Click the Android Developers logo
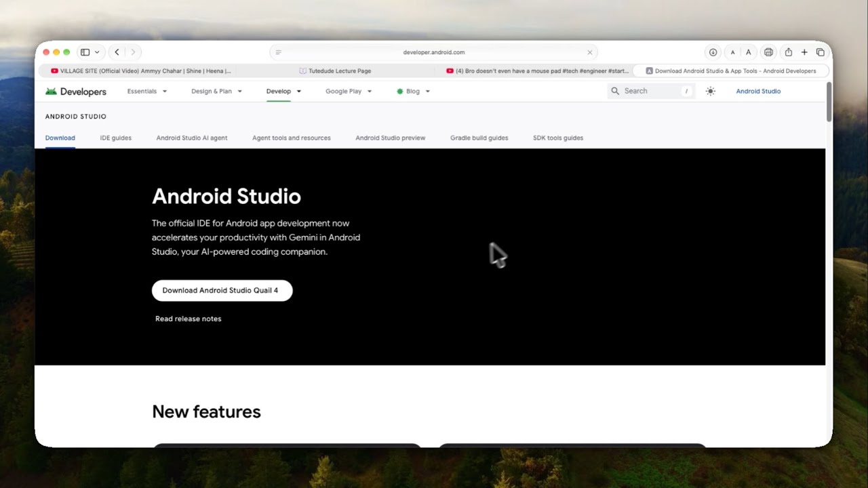Viewport: 868px width, 488px height. (75, 91)
